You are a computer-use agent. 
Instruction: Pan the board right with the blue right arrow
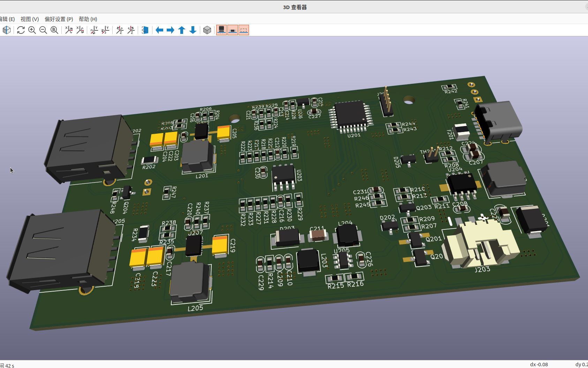(171, 30)
